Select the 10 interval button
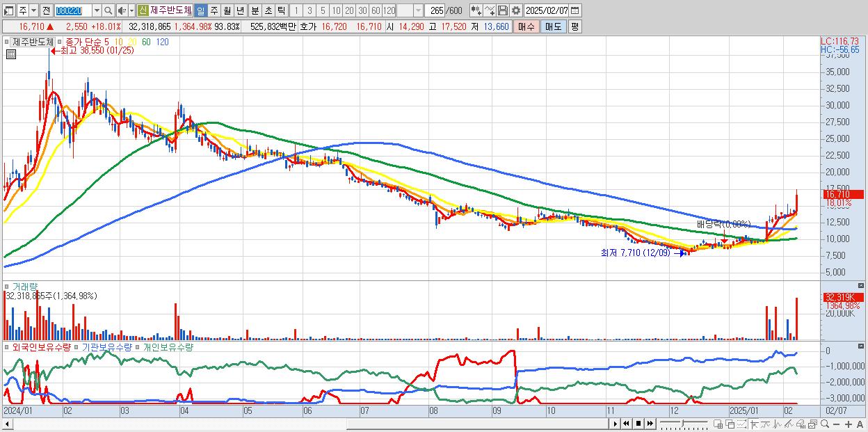 [x=336, y=10]
